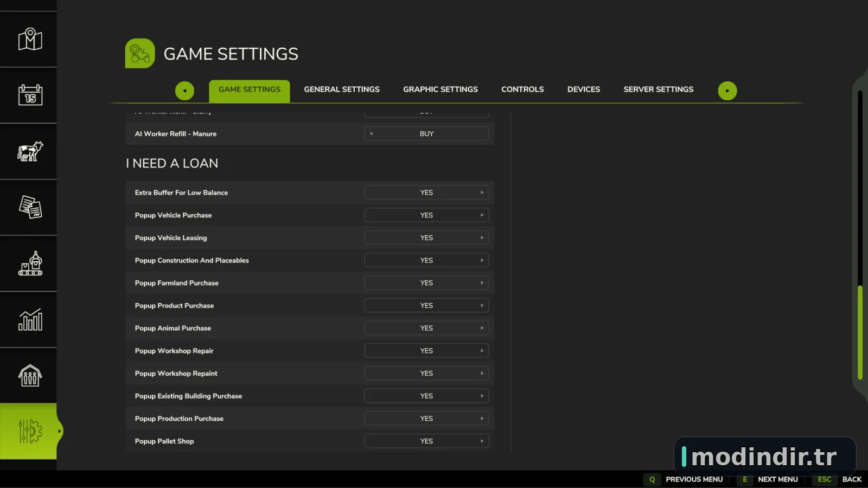Toggle Popup Vehicle Purchase YES value

tap(426, 215)
